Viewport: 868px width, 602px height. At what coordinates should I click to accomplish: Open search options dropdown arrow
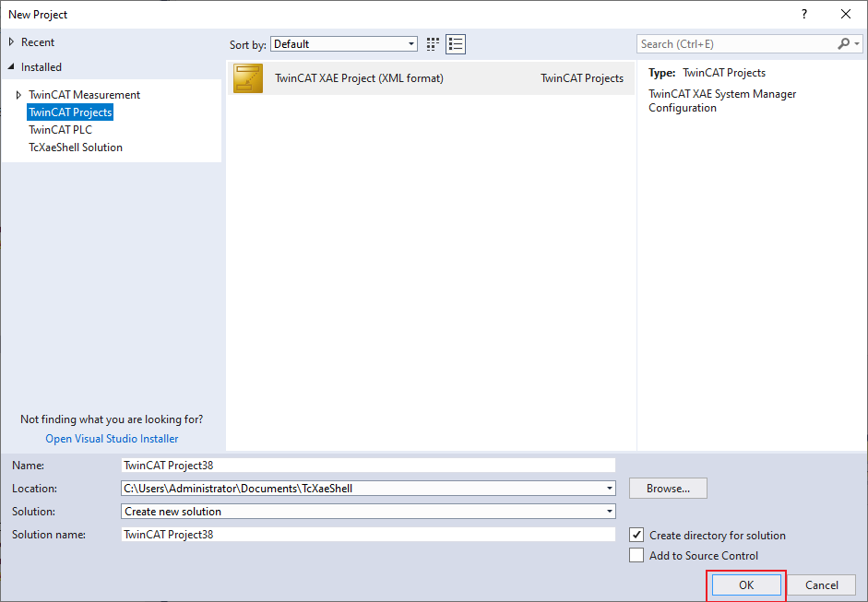tap(857, 43)
